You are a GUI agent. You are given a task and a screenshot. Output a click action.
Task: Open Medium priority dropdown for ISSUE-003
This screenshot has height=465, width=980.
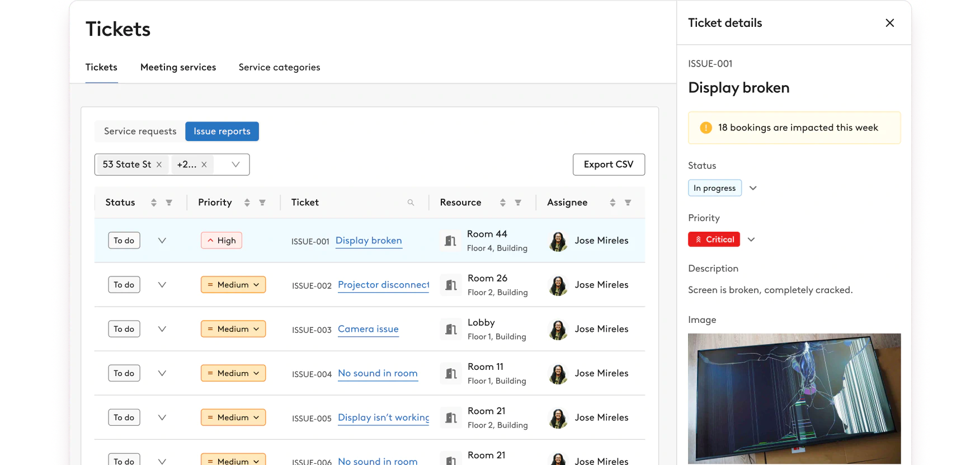pos(233,329)
